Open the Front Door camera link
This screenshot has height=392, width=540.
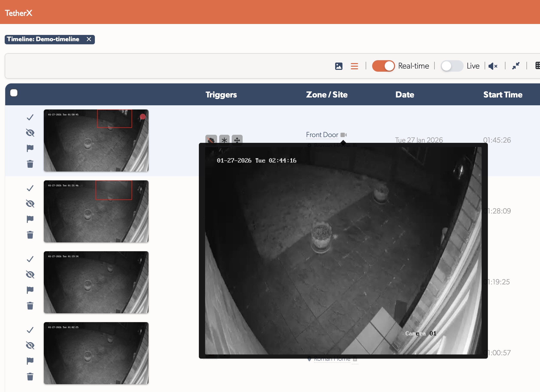(322, 135)
